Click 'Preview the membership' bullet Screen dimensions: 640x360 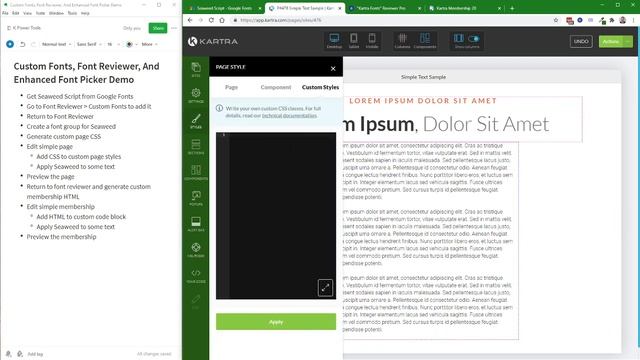pyautogui.click(x=61, y=237)
